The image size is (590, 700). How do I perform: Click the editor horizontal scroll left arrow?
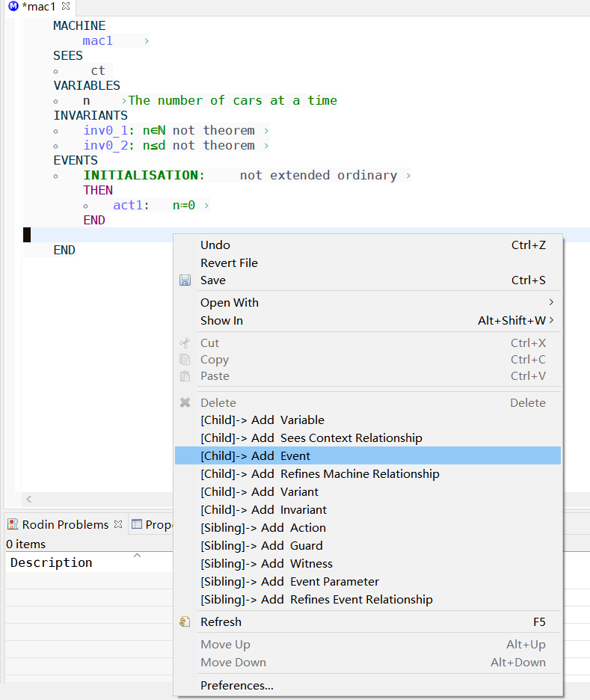coord(29,499)
